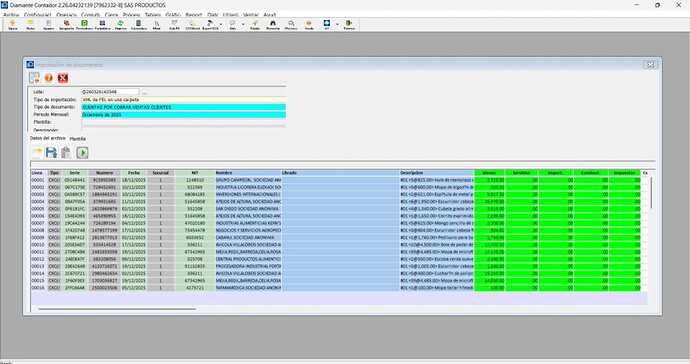Image resolution: width=690 pixels, height=364 pixels.
Task: Select row 00002 INDUSTRIA LICORERA name cell
Action: point(248,187)
